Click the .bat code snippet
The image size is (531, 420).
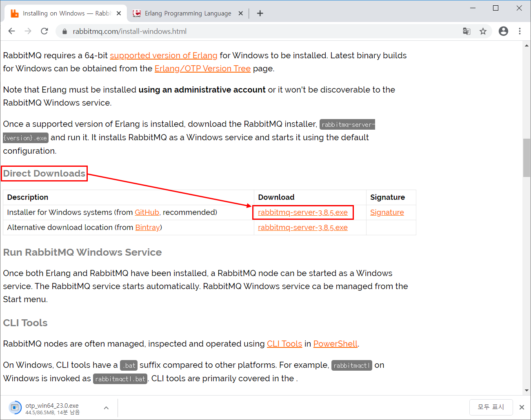click(129, 365)
